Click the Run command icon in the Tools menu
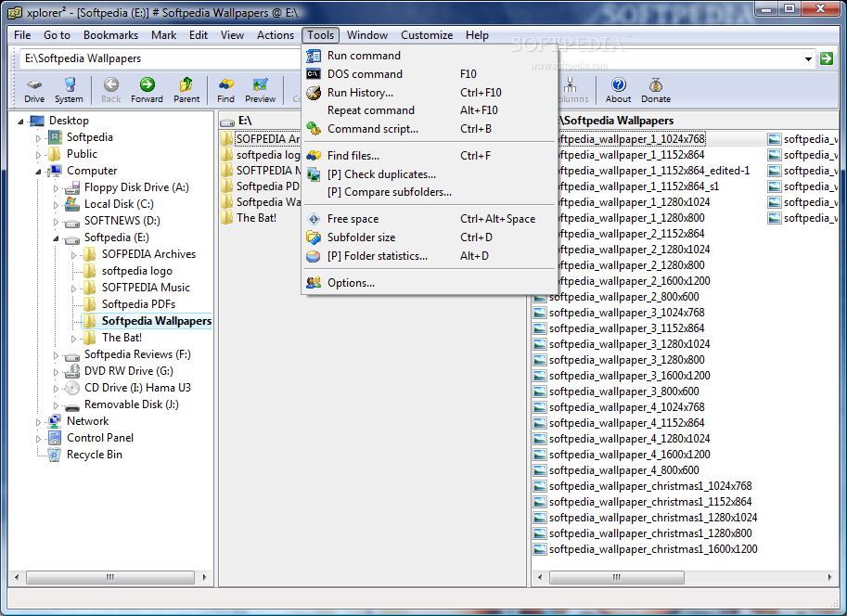 point(314,56)
